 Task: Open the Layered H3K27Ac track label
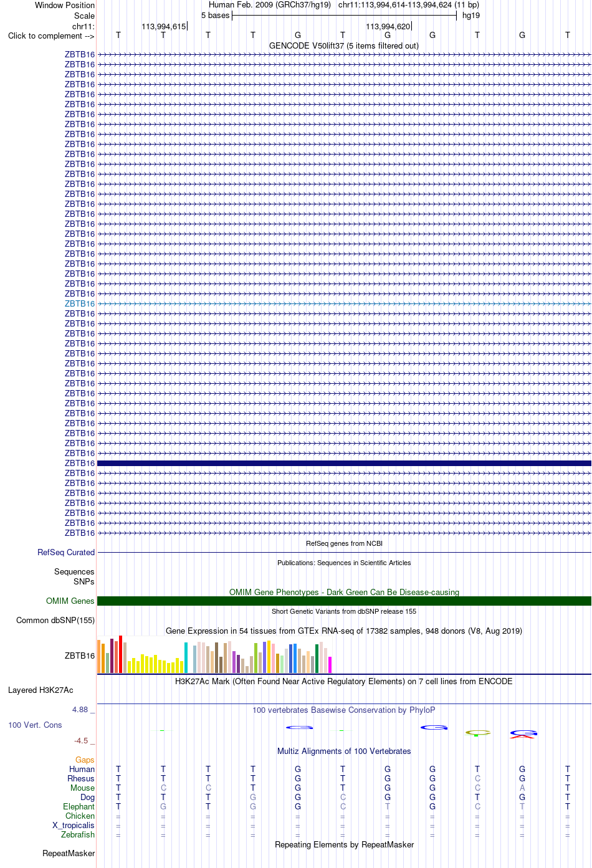(41, 690)
